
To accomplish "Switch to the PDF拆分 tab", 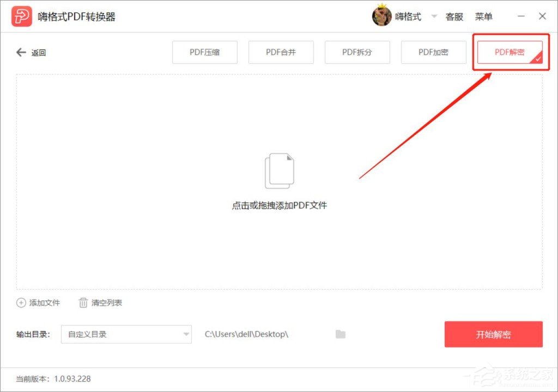I will 357,52.
